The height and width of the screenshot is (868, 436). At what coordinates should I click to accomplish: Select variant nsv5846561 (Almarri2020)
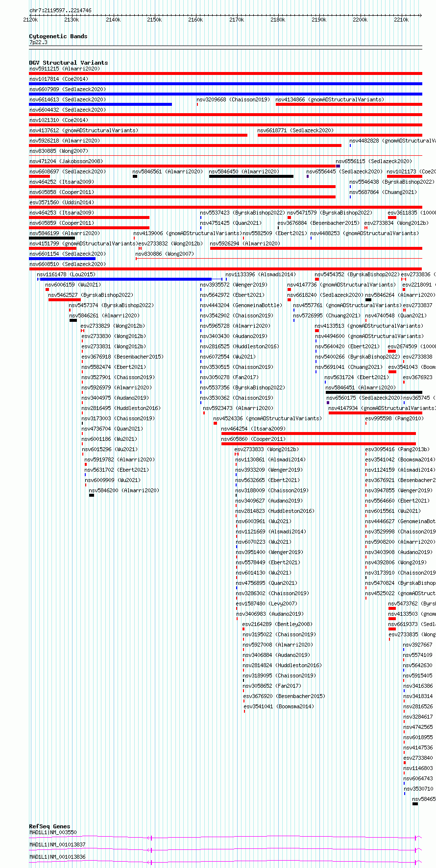168,172
